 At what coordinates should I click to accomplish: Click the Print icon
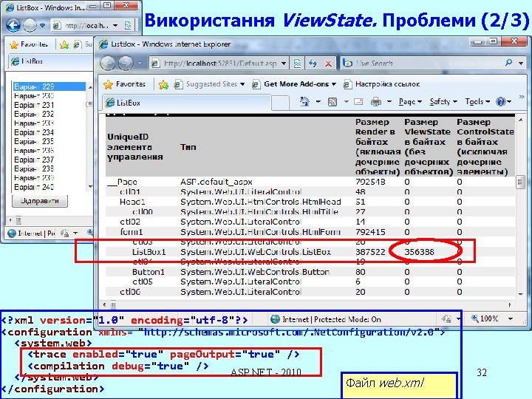pos(376,101)
